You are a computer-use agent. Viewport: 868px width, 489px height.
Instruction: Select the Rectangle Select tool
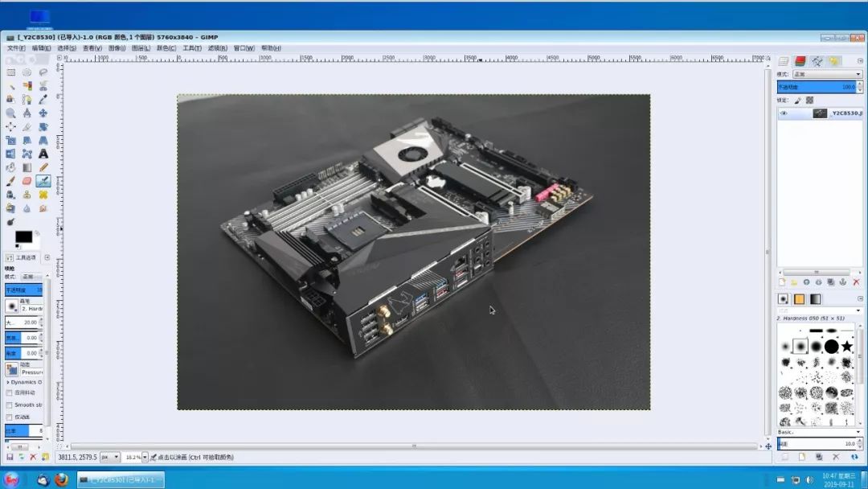[10, 72]
